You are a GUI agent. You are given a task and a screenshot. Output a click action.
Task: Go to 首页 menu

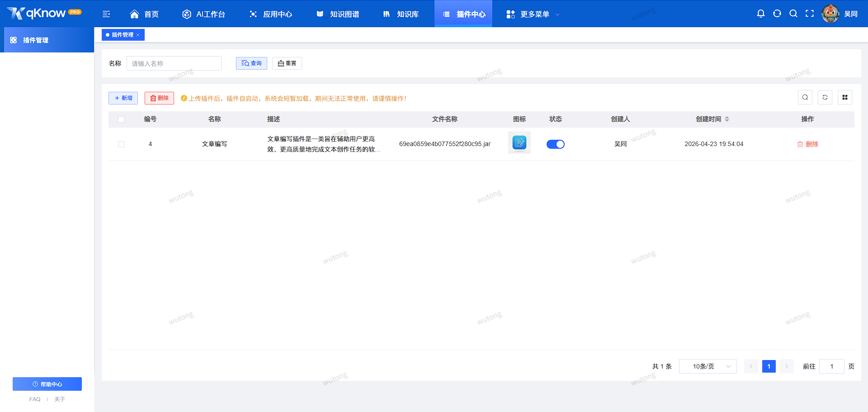tap(144, 14)
